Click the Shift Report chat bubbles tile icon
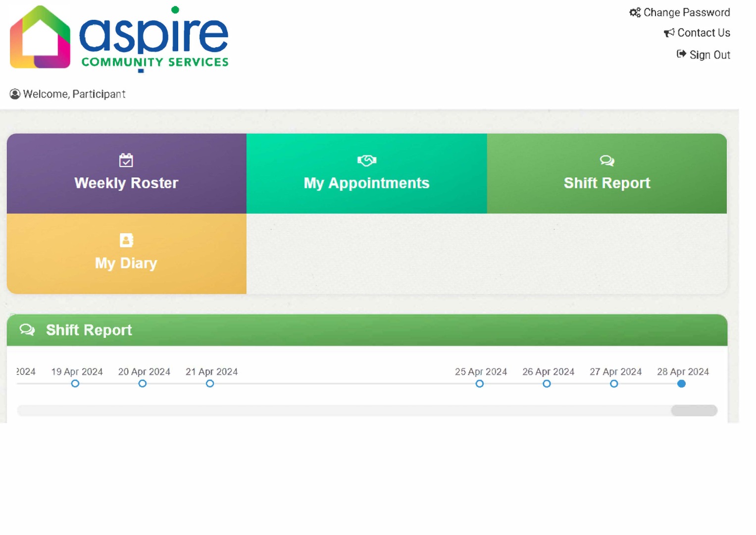Image resolution: width=756 pixels, height=535 pixels. [x=607, y=160]
